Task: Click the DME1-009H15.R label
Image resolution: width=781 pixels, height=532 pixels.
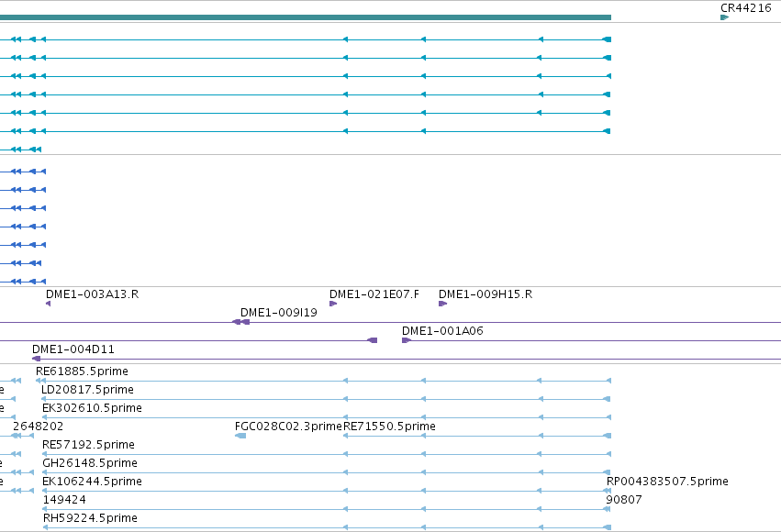Action: [x=485, y=294]
